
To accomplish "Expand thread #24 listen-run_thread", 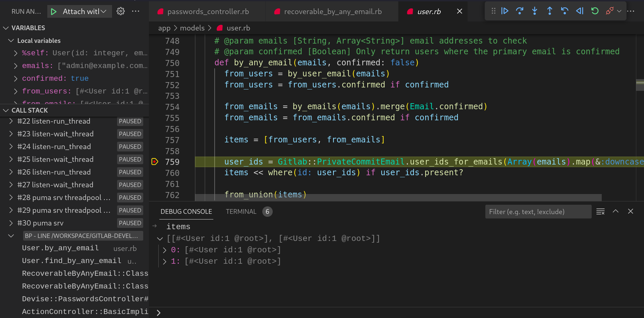I will pos(11,146).
